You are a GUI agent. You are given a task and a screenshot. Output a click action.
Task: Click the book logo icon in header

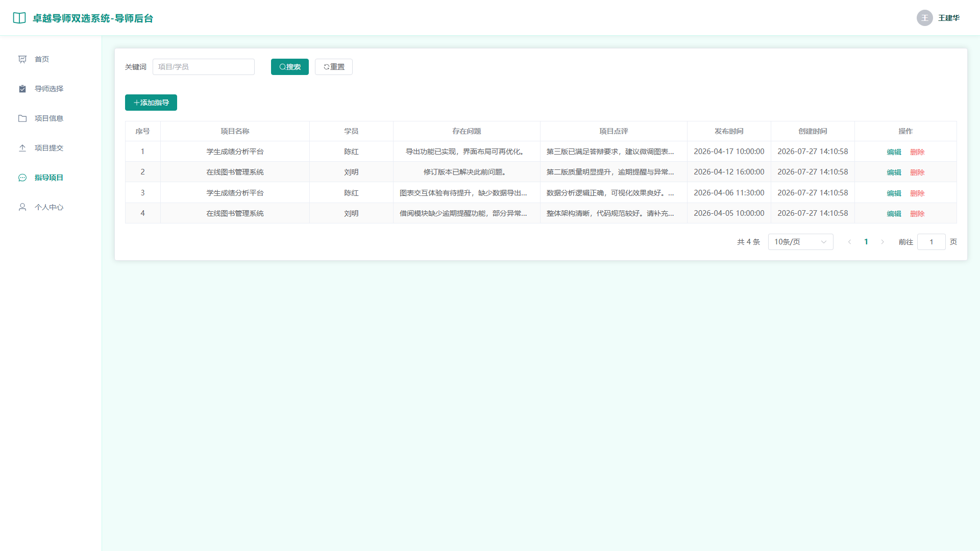[x=19, y=18]
